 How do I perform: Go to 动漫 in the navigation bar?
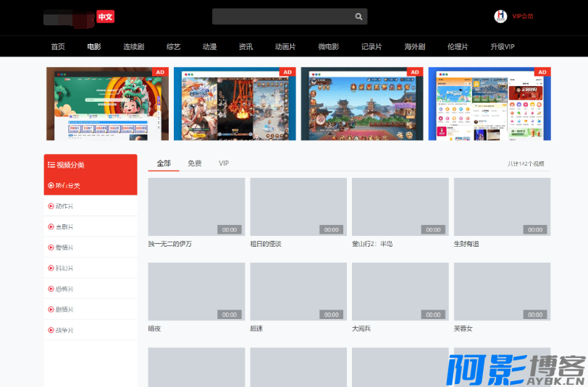click(209, 47)
